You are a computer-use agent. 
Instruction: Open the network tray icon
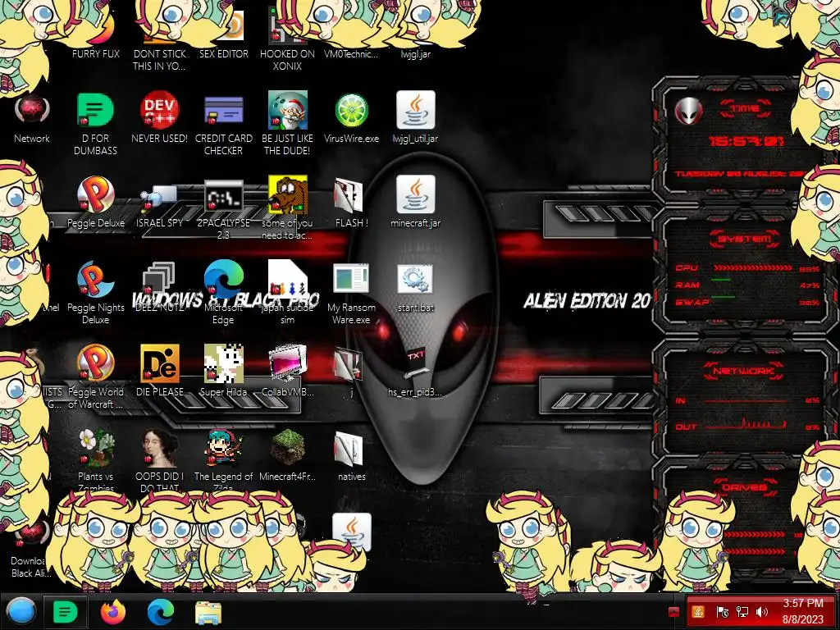tap(742, 611)
